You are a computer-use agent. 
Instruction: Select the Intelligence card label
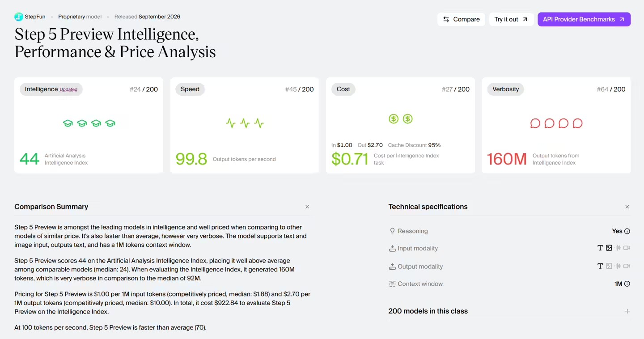[x=51, y=89]
